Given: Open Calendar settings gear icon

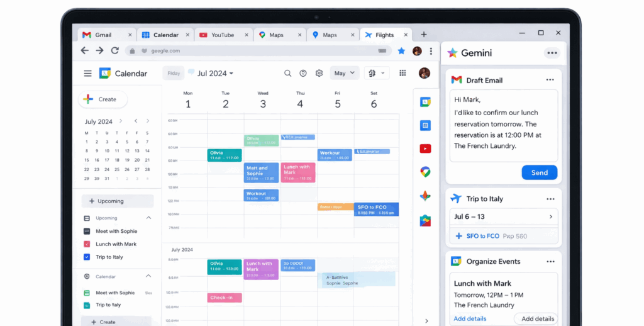Looking at the screenshot, I should tap(319, 73).
